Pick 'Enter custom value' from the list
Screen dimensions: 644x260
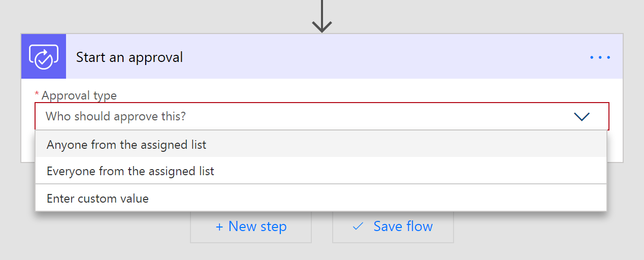(x=98, y=199)
